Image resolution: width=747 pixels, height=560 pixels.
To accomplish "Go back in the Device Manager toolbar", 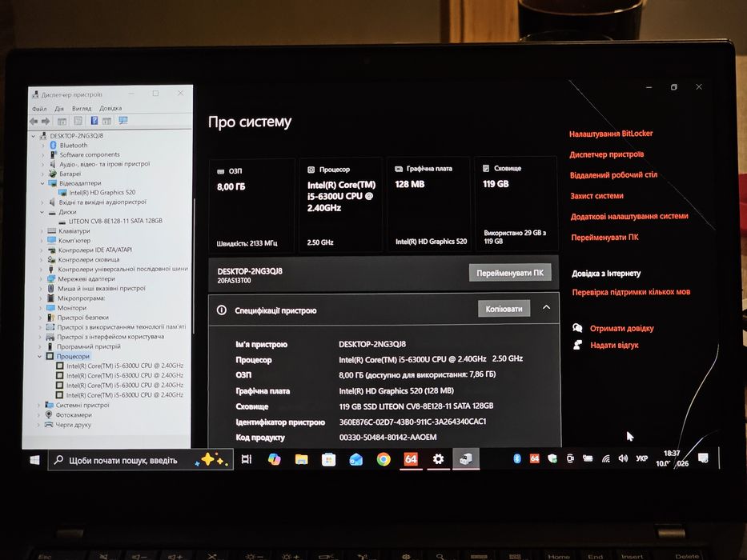I will (34, 122).
